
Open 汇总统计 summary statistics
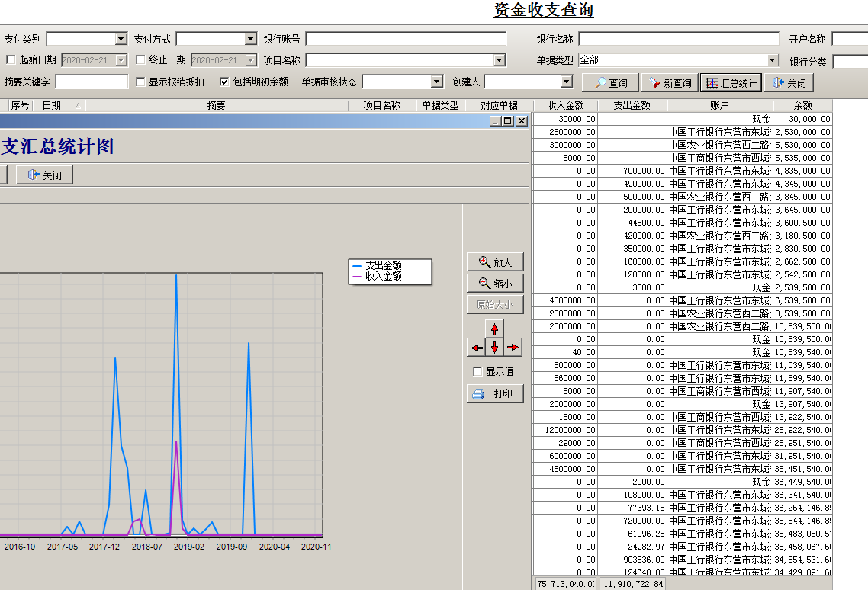(731, 82)
